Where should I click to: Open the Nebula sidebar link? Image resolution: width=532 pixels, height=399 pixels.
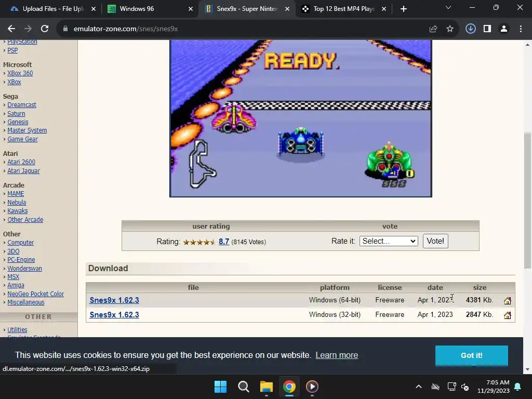17,203
